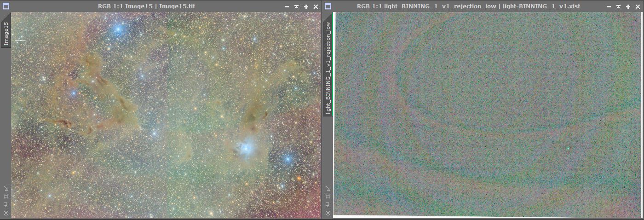Click crossed-square icon in Image15 window
The width and height of the screenshot is (644, 220).
[x=6, y=197]
